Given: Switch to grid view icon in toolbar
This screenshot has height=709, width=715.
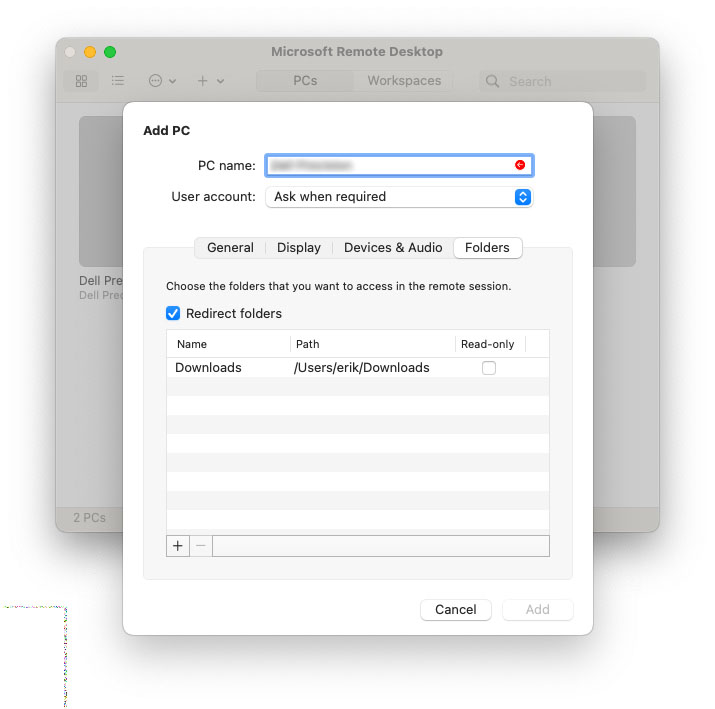Looking at the screenshot, I should (81, 81).
